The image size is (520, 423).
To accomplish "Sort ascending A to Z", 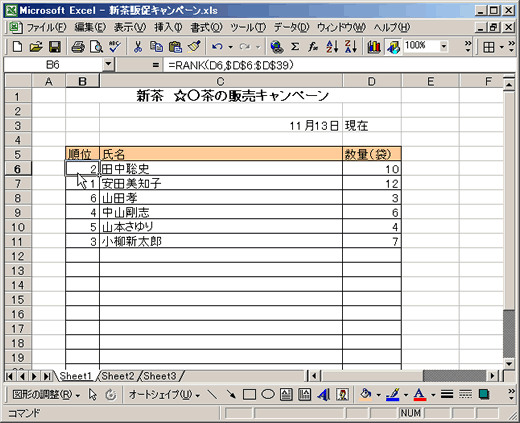I will coord(332,46).
